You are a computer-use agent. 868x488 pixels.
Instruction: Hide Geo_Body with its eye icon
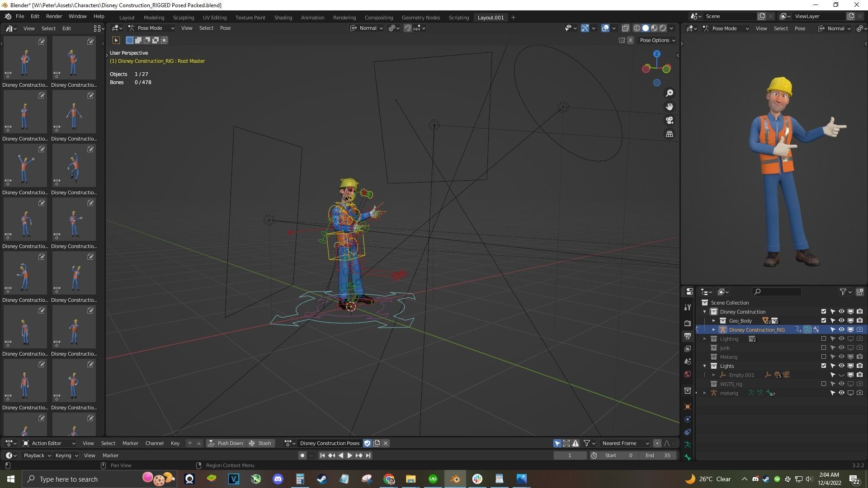pos(841,321)
